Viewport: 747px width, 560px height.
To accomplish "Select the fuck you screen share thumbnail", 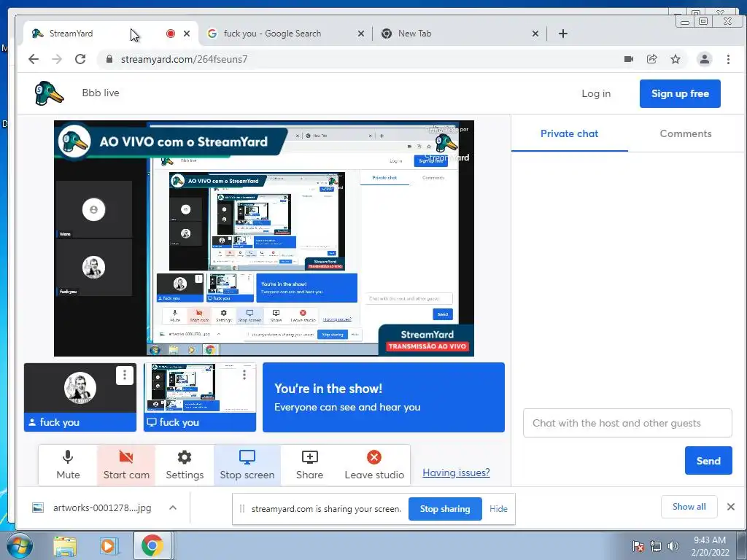I will coord(200,397).
